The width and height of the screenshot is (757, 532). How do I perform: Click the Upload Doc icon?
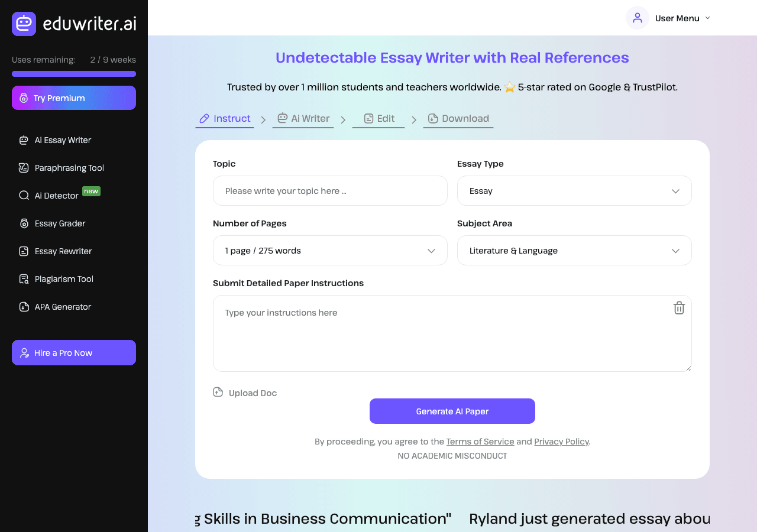(x=218, y=392)
